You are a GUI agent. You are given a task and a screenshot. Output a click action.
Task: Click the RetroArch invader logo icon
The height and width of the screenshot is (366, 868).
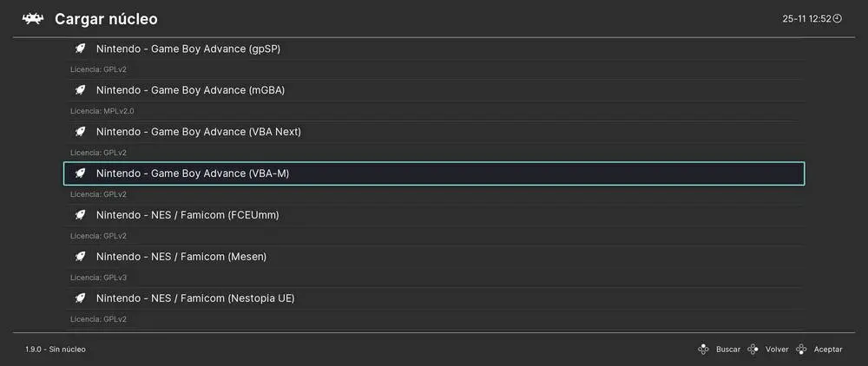[x=33, y=18]
